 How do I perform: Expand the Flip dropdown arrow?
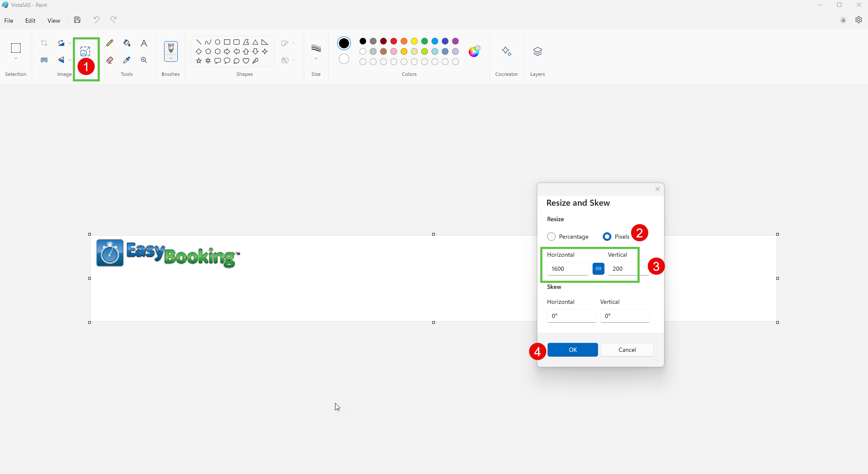[x=70, y=60]
